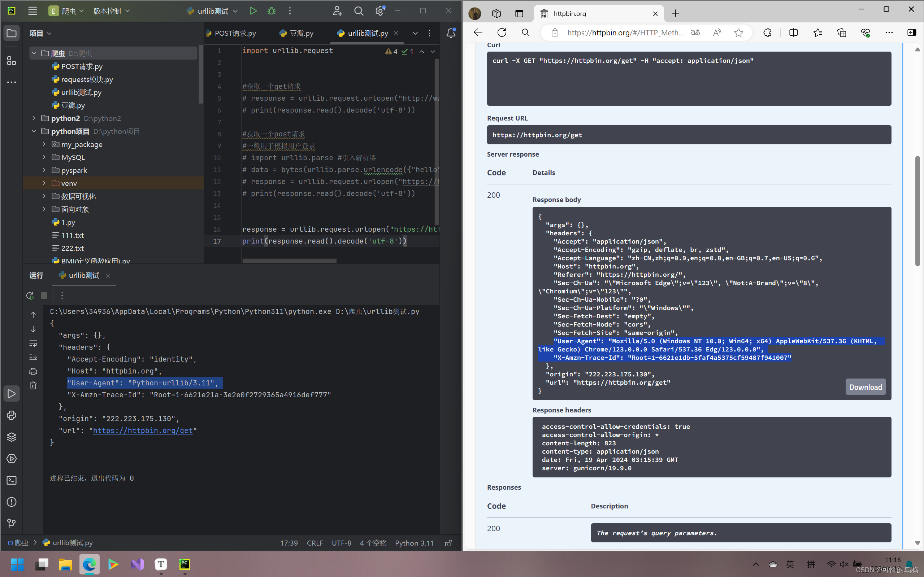Stop the running process button

tap(44, 296)
